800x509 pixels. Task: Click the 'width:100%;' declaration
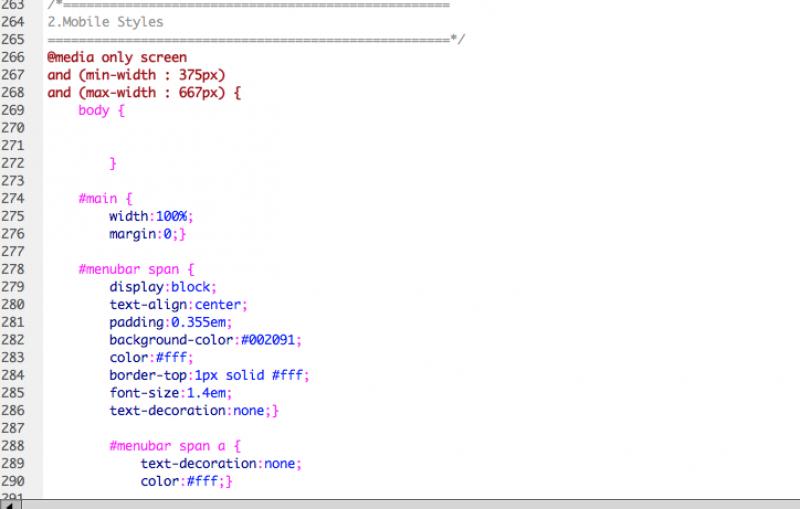point(151,216)
